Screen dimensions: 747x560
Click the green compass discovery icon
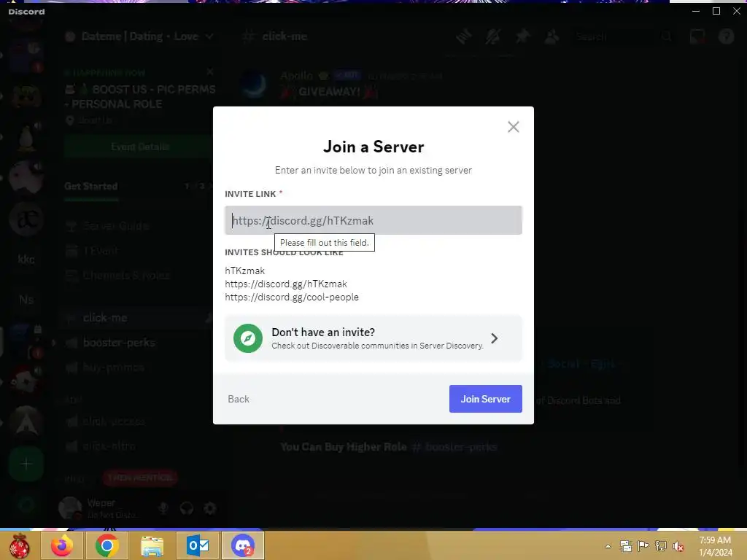tap(248, 338)
